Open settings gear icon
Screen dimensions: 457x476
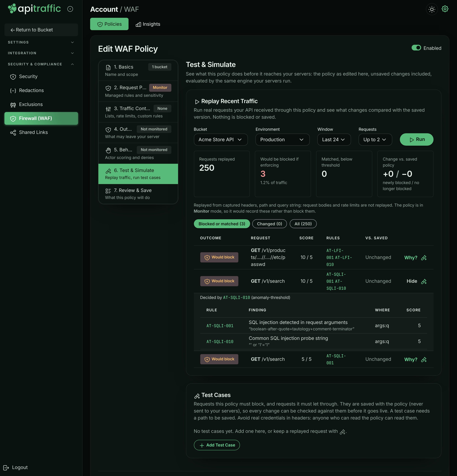click(445, 9)
